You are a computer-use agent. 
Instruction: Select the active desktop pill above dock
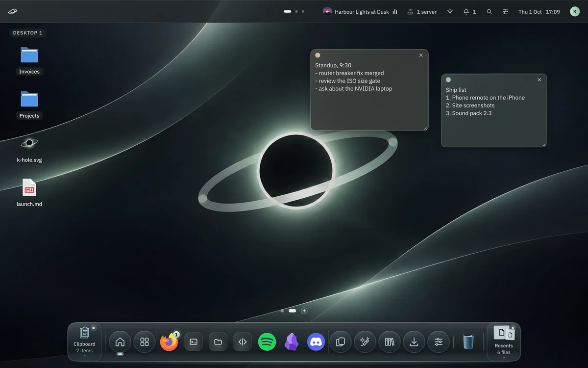pos(293,311)
